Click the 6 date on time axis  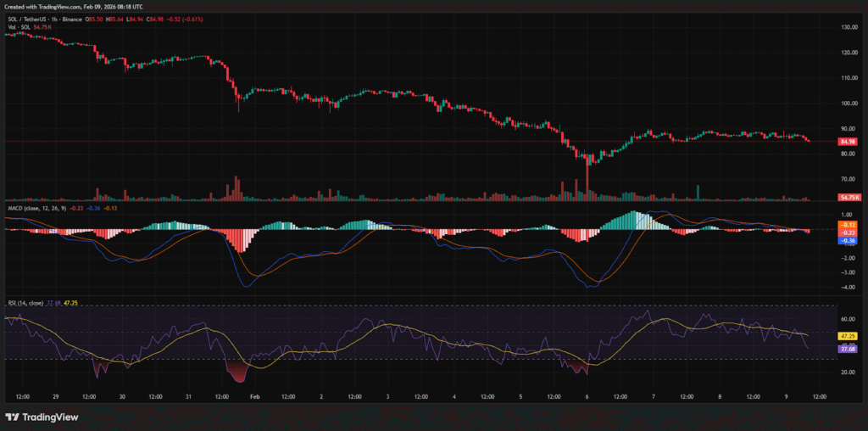(x=586, y=395)
